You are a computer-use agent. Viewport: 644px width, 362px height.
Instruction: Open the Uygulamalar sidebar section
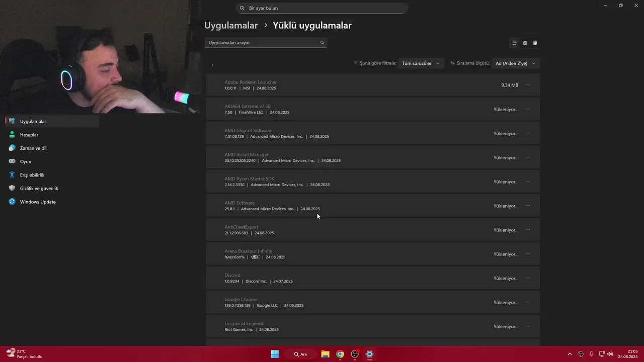click(x=52, y=121)
